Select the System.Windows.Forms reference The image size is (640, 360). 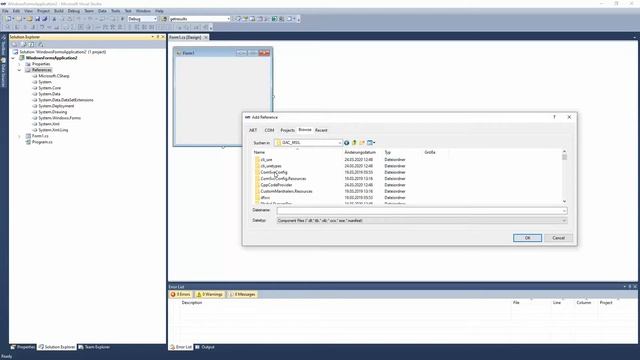pos(60,118)
